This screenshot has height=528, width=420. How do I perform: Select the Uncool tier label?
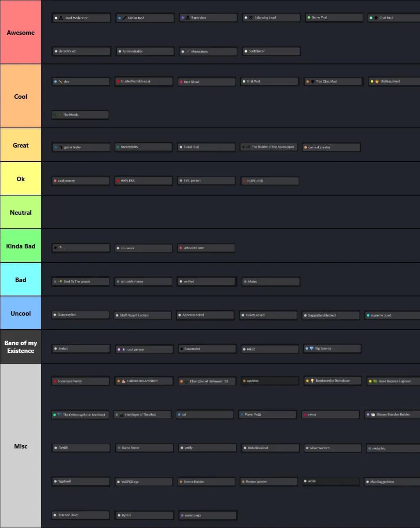(21, 313)
